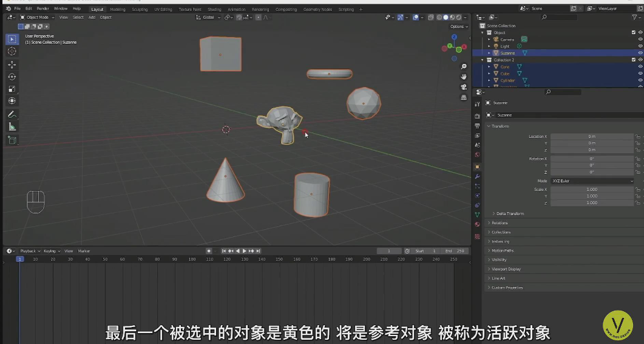Select the Annotate pencil tool
The width and height of the screenshot is (644, 344).
[12, 114]
